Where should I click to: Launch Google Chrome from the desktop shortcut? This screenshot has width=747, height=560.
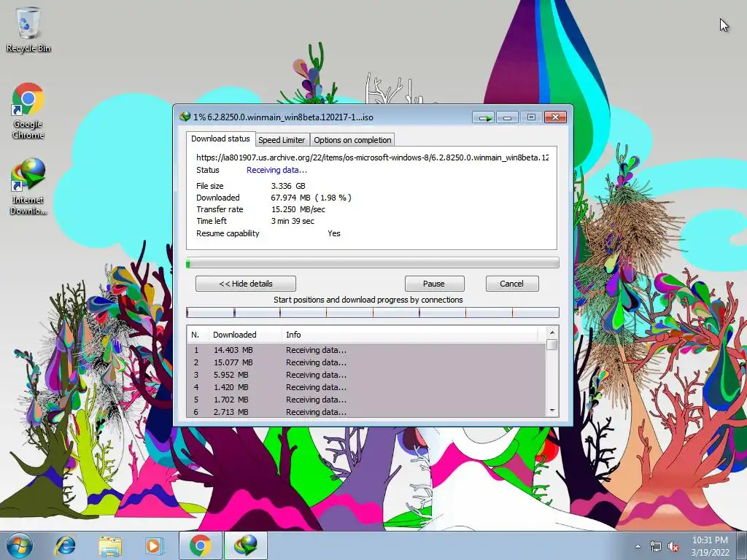tap(28, 111)
